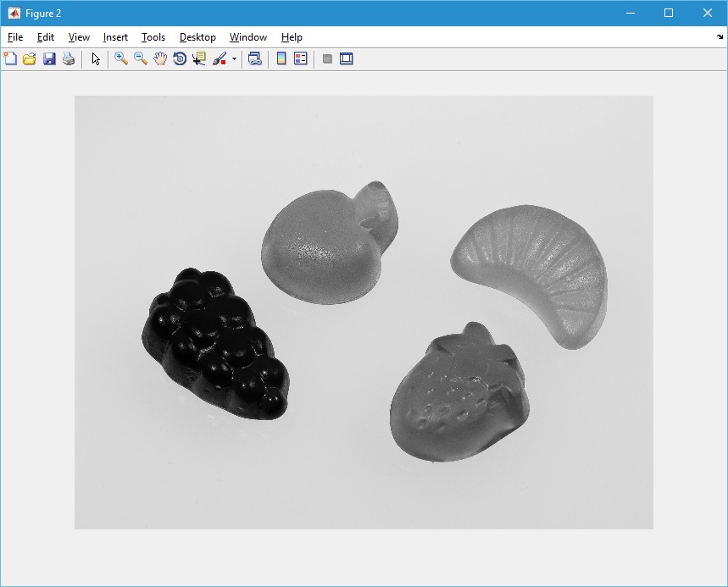Toggle the Edit Plot arrow pointer
The width and height of the screenshot is (728, 587).
(96, 59)
